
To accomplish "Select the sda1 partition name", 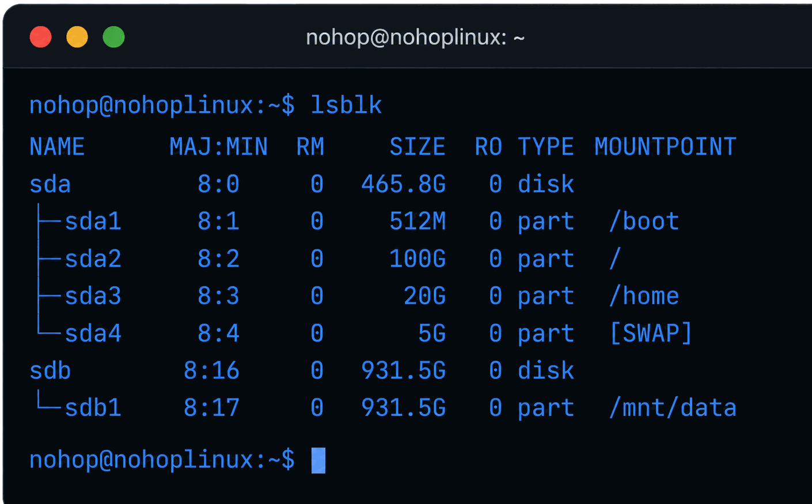I will (93, 222).
